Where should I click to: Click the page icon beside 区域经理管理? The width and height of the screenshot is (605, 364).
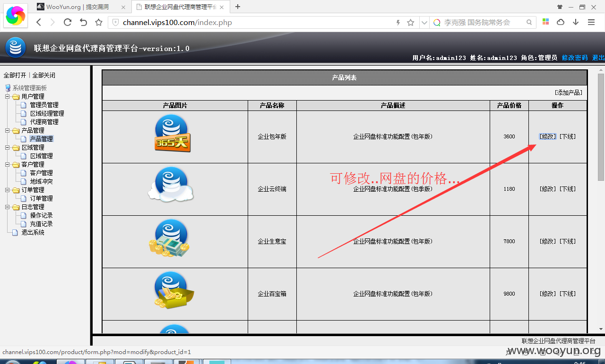click(x=24, y=113)
